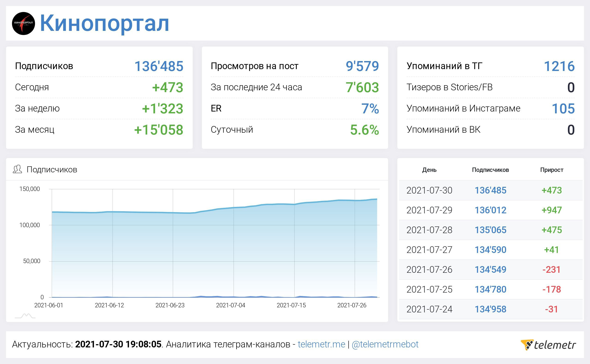Select the 2021-07-25 date cell
Screen dimensions: 590x364
coord(429,289)
